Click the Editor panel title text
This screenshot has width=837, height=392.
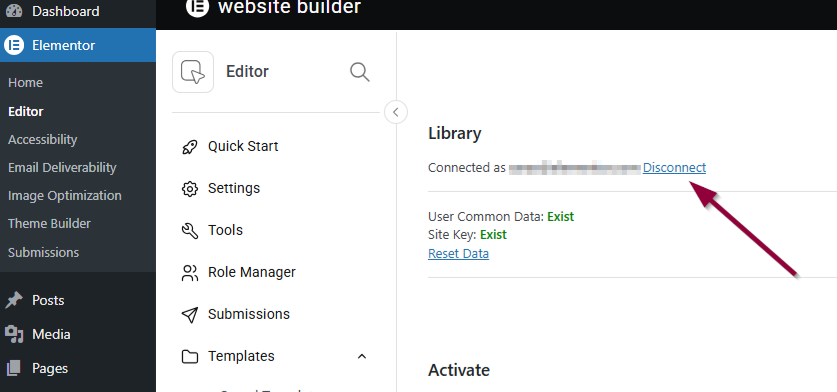pyautogui.click(x=248, y=72)
